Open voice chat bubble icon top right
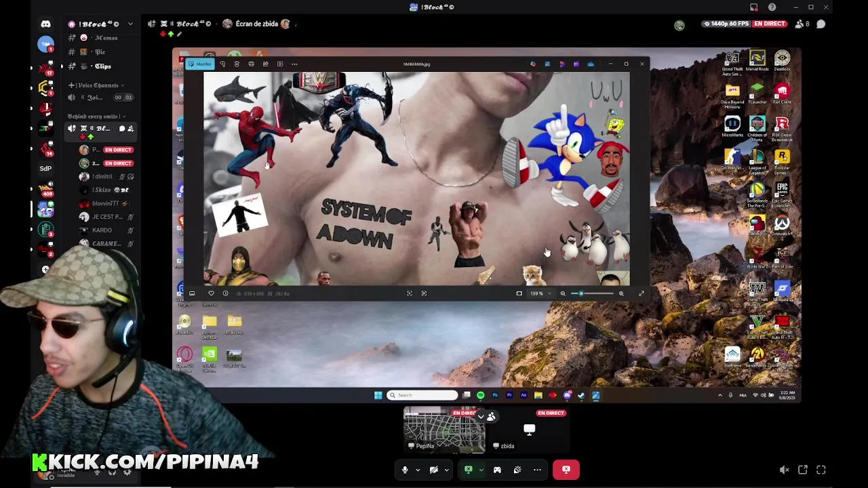The image size is (868, 488). pyautogui.click(x=821, y=24)
